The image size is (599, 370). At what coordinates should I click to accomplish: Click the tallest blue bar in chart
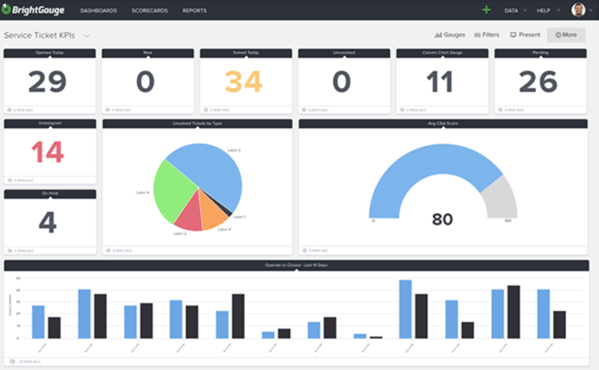click(x=405, y=309)
